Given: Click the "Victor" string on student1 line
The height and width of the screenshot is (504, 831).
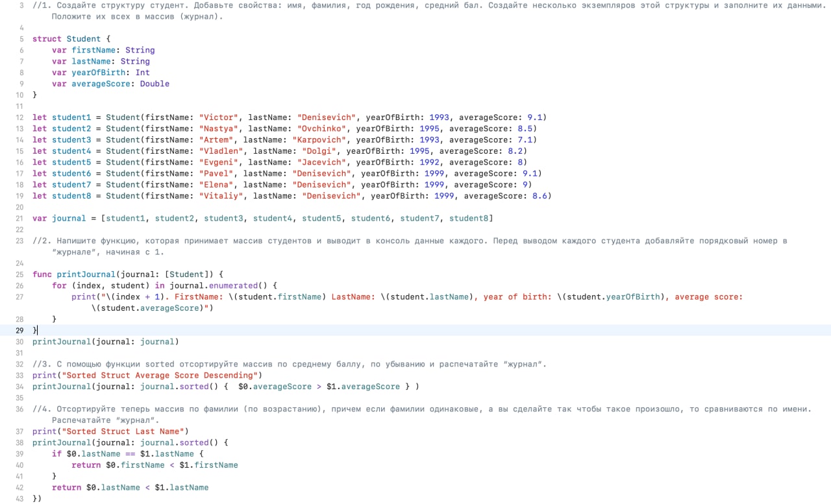Looking at the screenshot, I should coord(219,117).
